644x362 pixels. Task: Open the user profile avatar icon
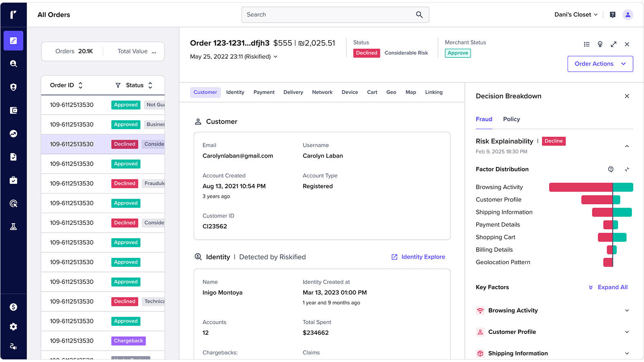[627, 15]
